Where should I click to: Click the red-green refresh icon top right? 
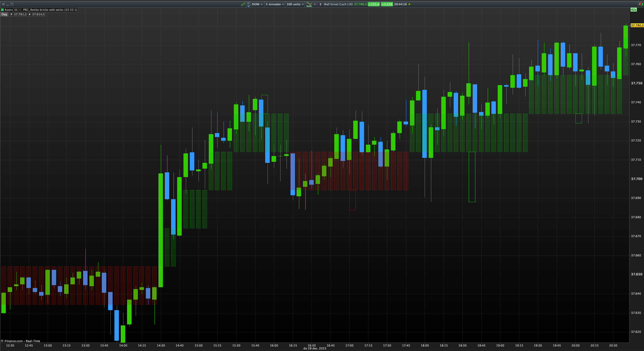pos(641,4)
